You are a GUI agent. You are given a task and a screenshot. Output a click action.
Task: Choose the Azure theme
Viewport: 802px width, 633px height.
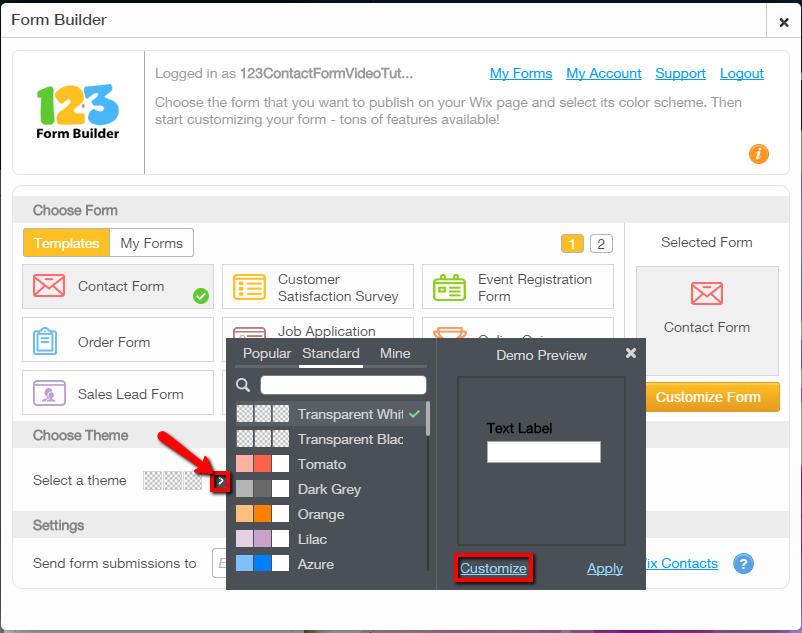330,564
